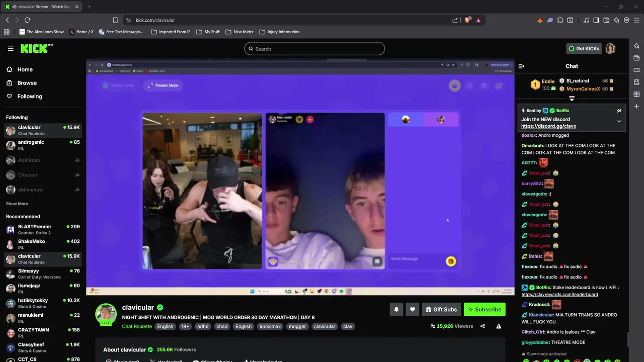Open Classybeef recommended channel
Image resolution: width=644 pixels, height=362 pixels.
(43, 347)
